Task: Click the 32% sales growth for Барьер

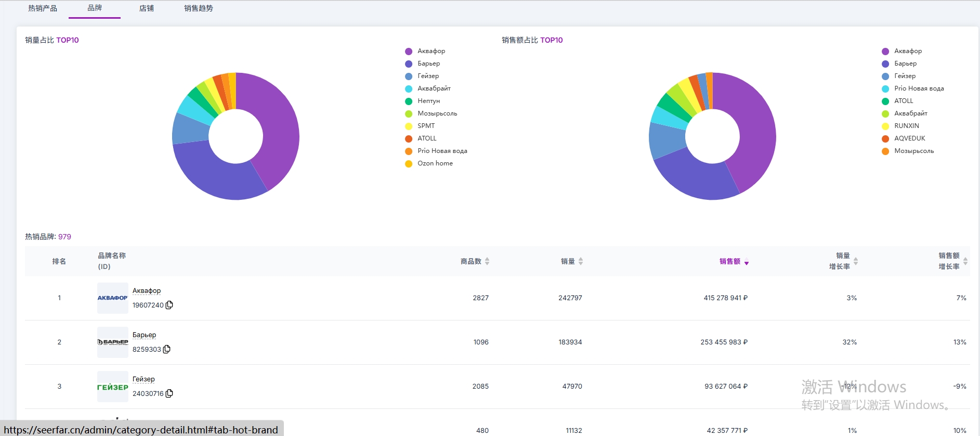Action: pos(850,342)
